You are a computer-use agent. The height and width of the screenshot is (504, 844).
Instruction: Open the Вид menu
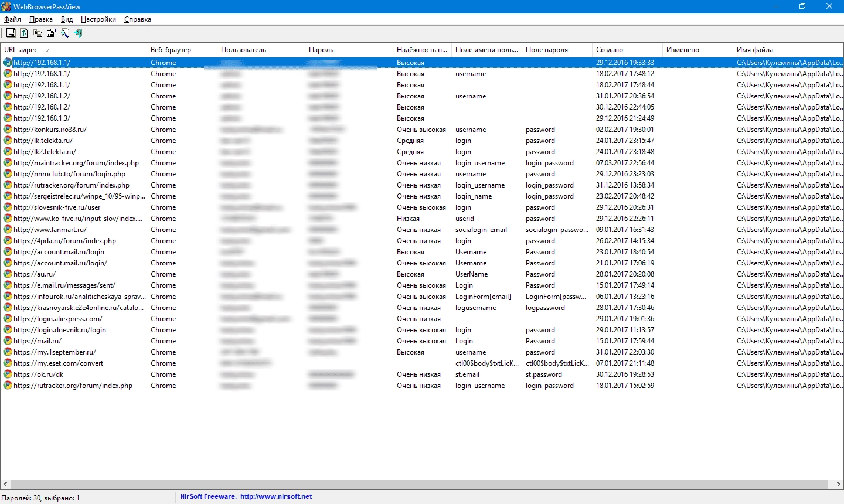[x=67, y=19]
